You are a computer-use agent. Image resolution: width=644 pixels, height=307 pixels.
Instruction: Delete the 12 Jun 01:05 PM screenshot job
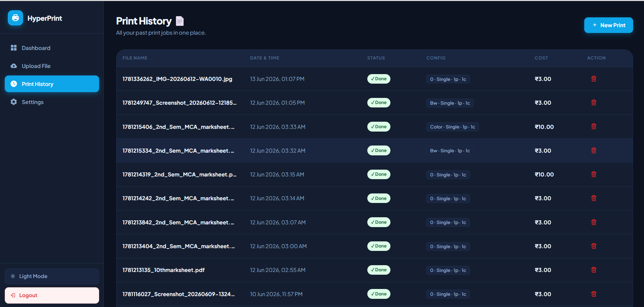pos(593,103)
